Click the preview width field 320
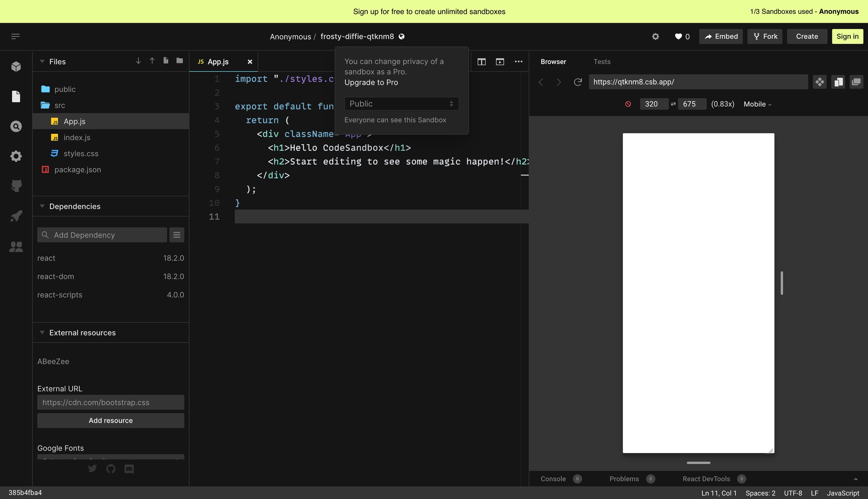This screenshot has height=499, width=868. 654,104
